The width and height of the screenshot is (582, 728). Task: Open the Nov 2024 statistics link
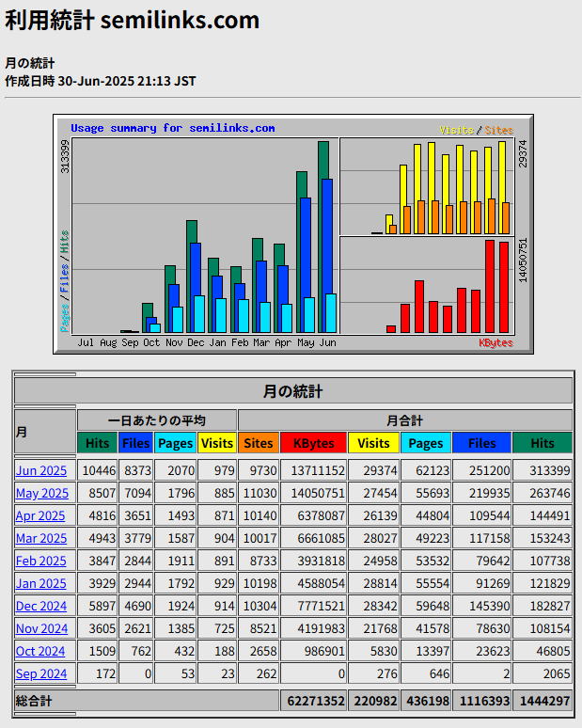(x=41, y=628)
